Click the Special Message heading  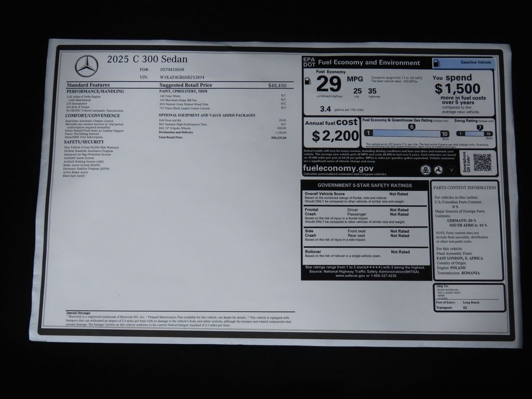[78, 313]
